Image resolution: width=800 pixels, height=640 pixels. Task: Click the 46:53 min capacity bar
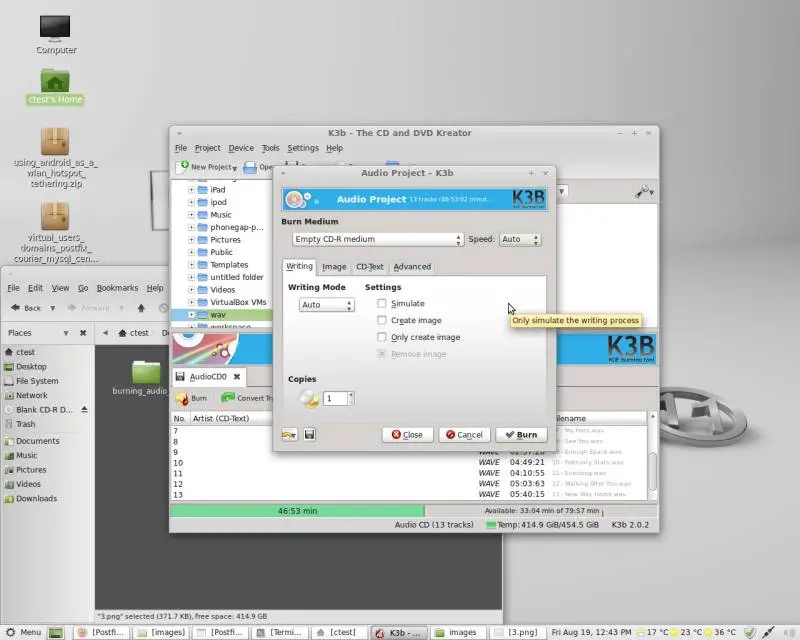(297, 510)
